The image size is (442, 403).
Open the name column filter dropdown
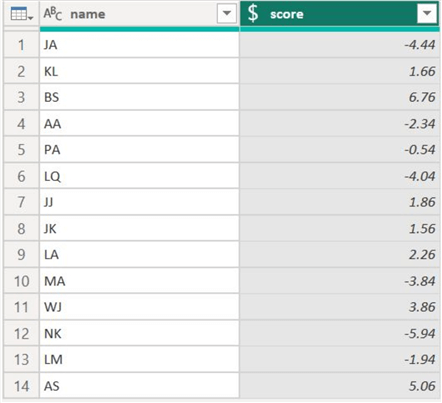[227, 13]
